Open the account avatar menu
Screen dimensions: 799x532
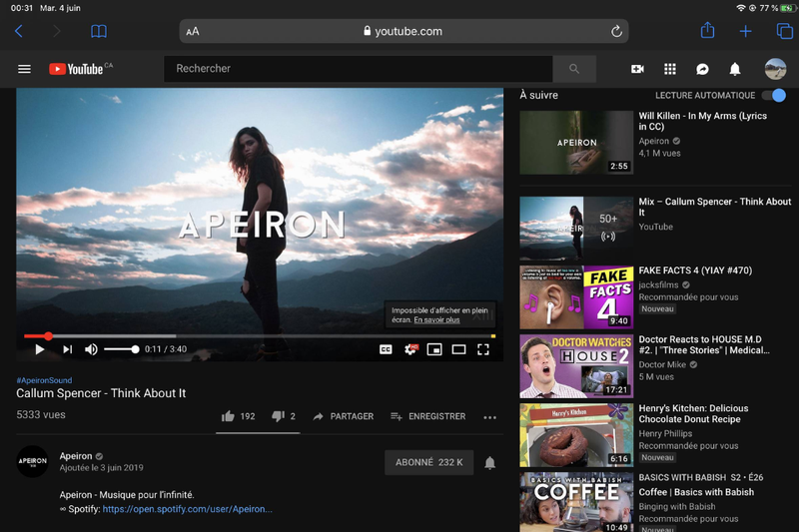[x=775, y=69]
